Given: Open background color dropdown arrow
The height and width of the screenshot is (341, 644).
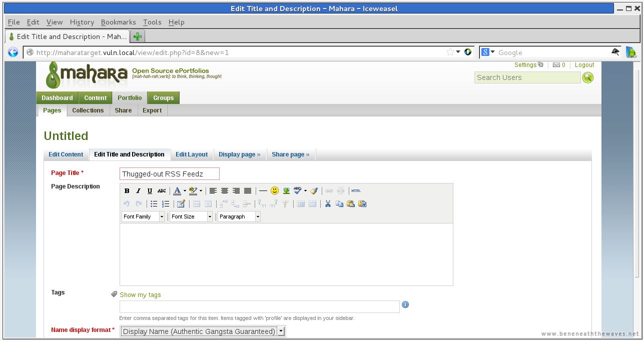Looking at the screenshot, I should click(201, 190).
